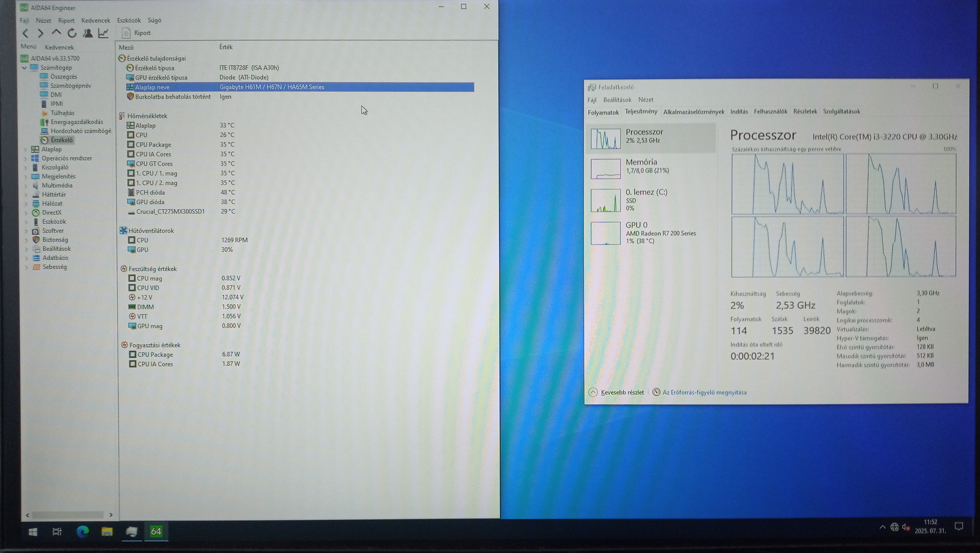Open the Erőforrás-figyelő megnyitása link

(x=704, y=392)
